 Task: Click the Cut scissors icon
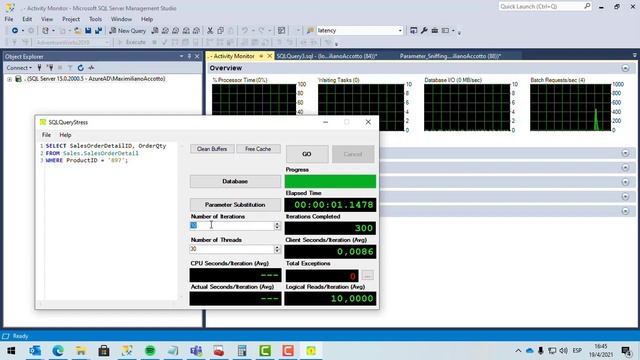210,31
